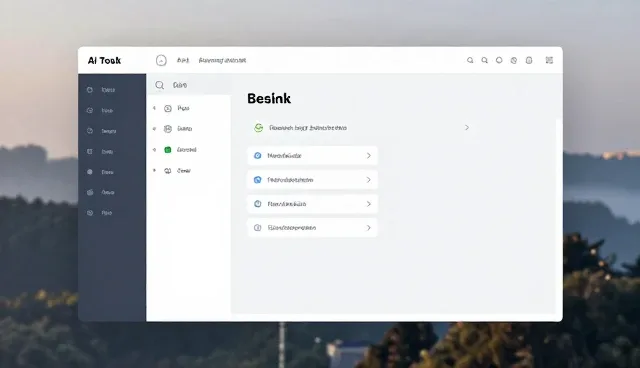Image resolution: width=640 pixels, height=368 pixels.
Task: Open the grid icon at the header's far right
Action: click(x=549, y=60)
